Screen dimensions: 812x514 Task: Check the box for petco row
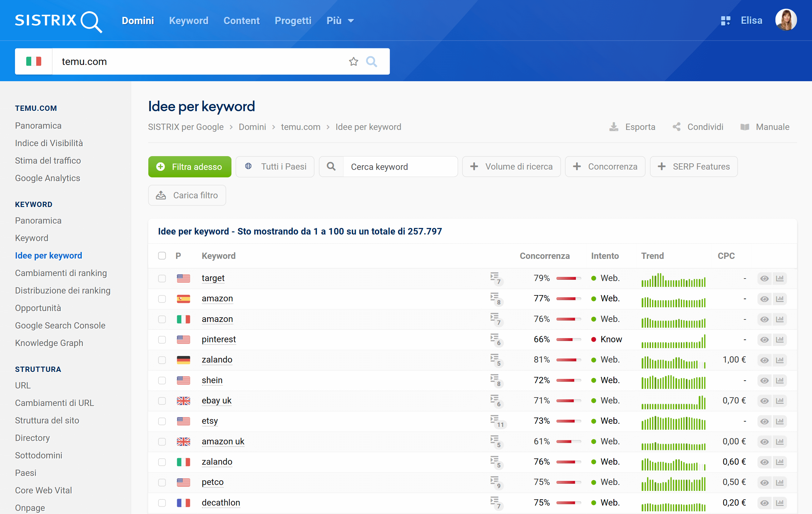pyautogui.click(x=162, y=483)
